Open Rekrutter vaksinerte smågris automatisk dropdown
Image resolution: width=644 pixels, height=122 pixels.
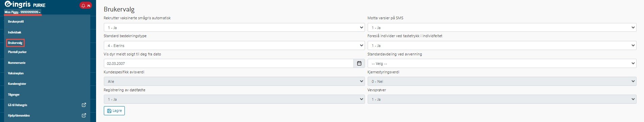coord(234,27)
